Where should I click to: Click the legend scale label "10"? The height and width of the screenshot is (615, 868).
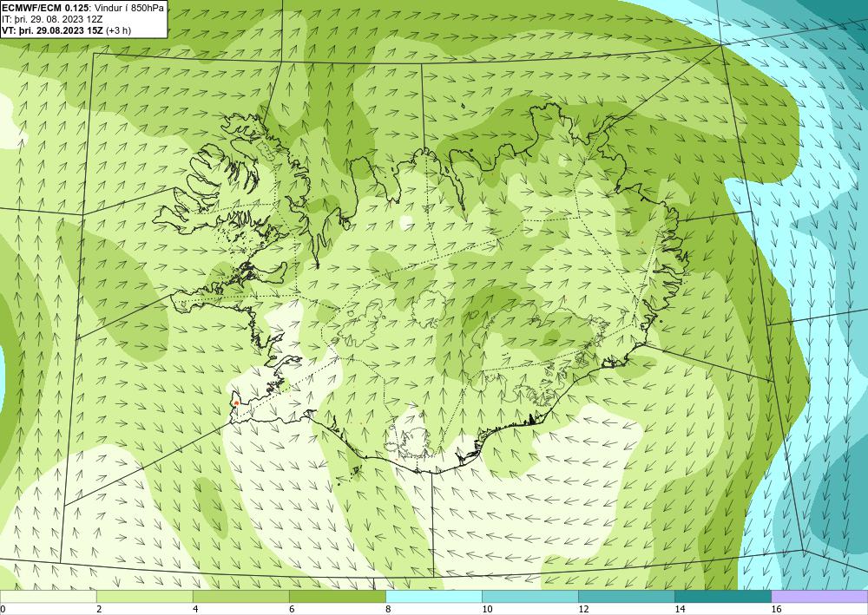point(487,609)
